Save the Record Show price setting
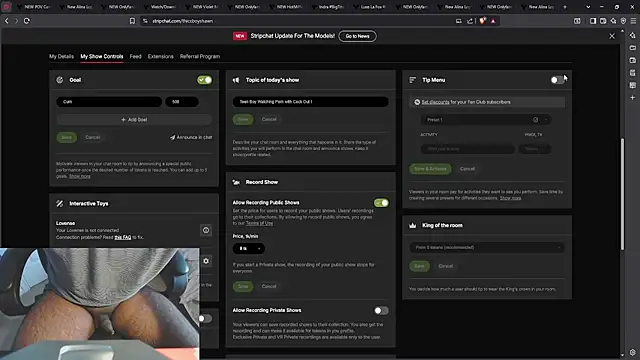The image size is (640, 360). (x=243, y=286)
